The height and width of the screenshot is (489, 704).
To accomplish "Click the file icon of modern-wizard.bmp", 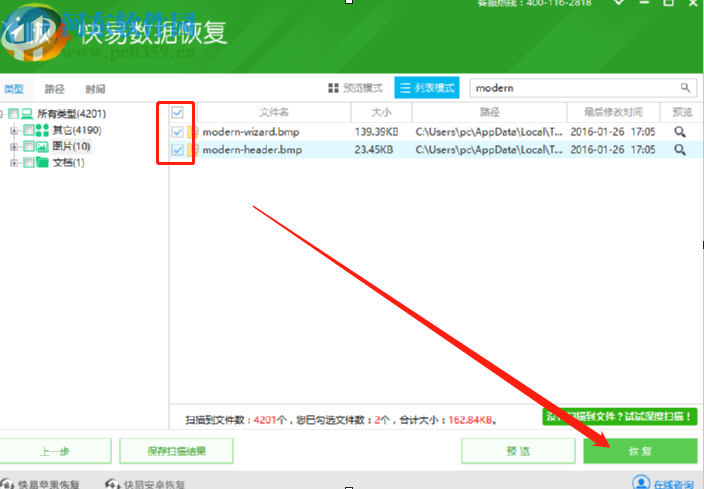I will pos(193,132).
